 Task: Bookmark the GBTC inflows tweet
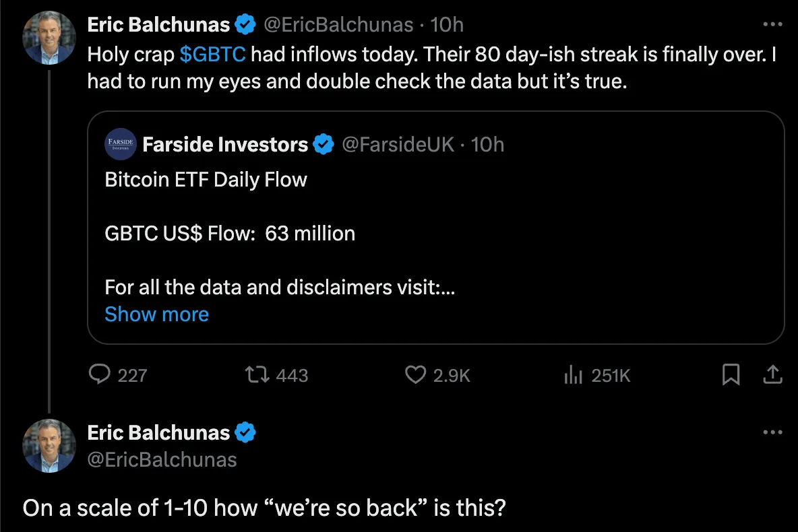click(x=731, y=374)
